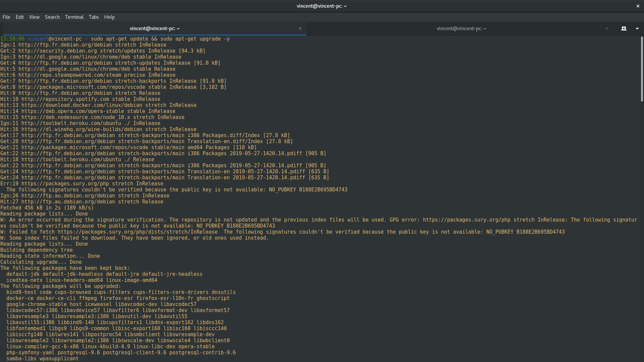
Task: Click the google-chrome-stable package name
Action: pos(37,304)
